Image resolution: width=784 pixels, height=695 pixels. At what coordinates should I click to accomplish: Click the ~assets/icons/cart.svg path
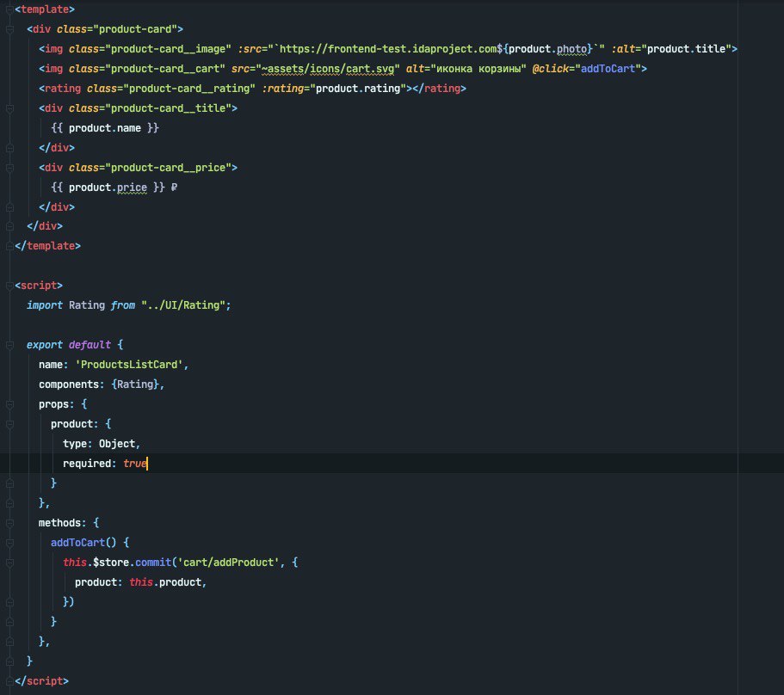pyautogui.click(x=328, y=69)
